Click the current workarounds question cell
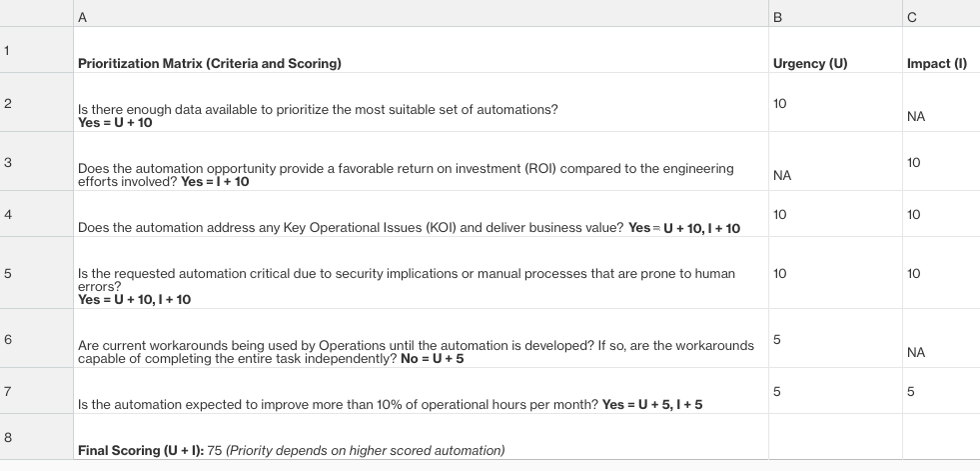Screen dimensions: 980x471 point(416,351)
